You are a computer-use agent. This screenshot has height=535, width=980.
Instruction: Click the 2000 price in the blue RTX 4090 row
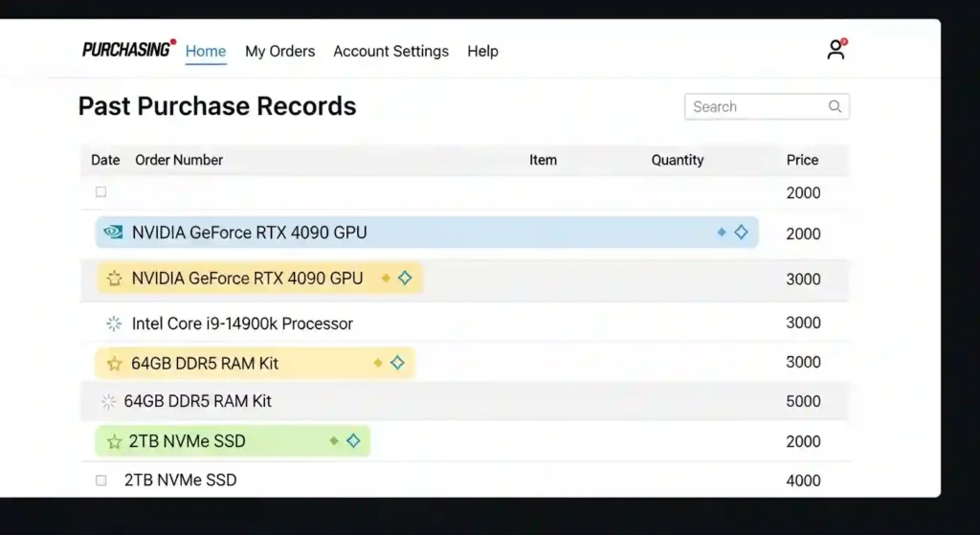pyautogui.click(x=803, y=234)
